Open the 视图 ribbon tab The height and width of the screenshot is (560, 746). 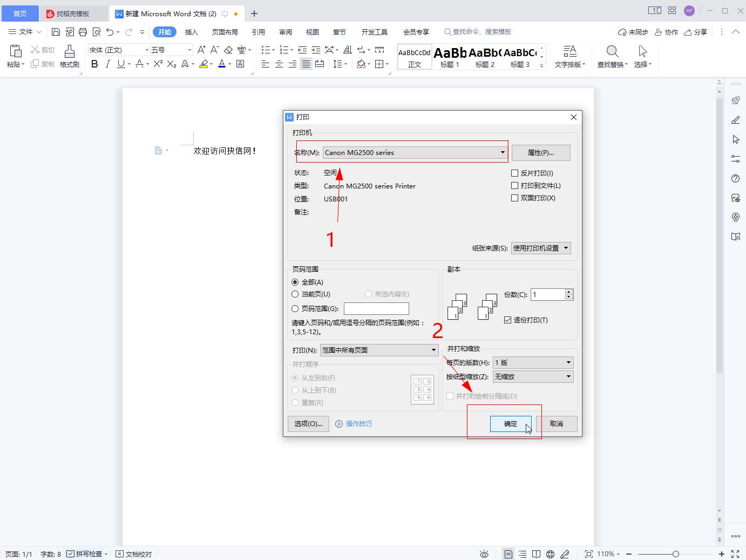pos(313,32)
